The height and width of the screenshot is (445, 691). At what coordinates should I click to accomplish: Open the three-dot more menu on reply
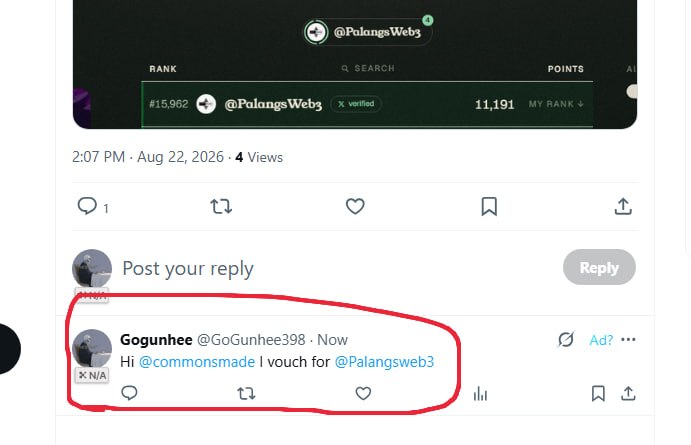pyautogui.click(x=628, y=339)
